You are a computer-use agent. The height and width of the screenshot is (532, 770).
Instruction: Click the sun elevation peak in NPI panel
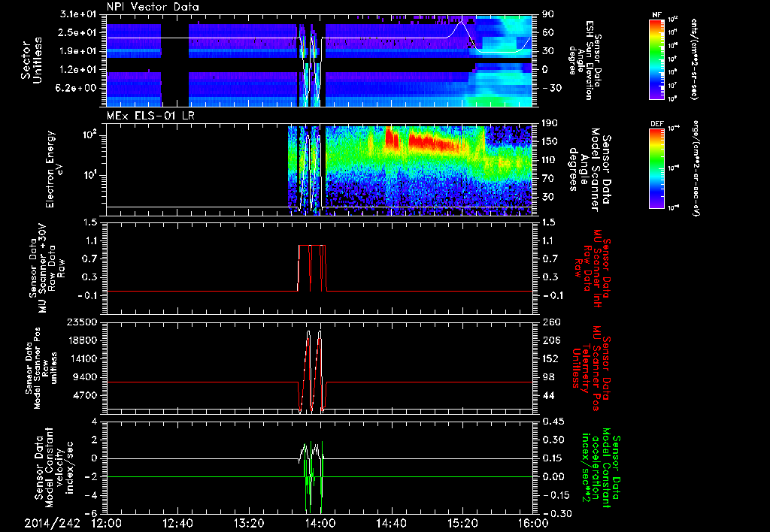point(461,23)
